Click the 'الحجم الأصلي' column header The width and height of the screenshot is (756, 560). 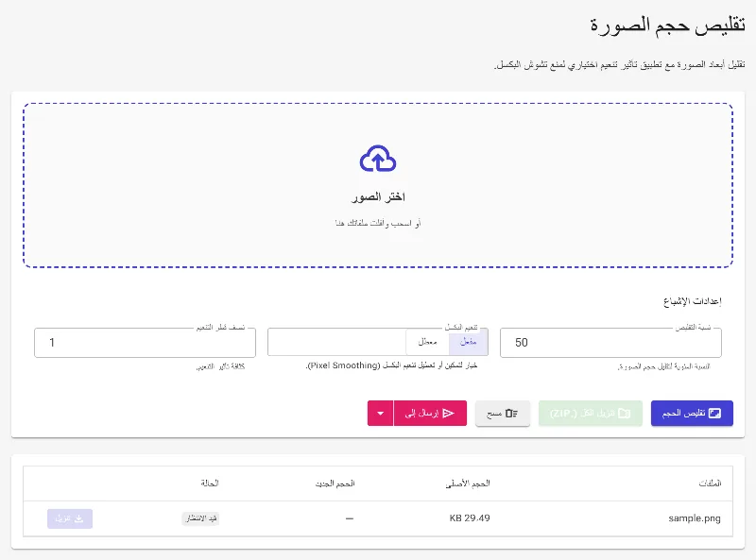coord(468,483)
